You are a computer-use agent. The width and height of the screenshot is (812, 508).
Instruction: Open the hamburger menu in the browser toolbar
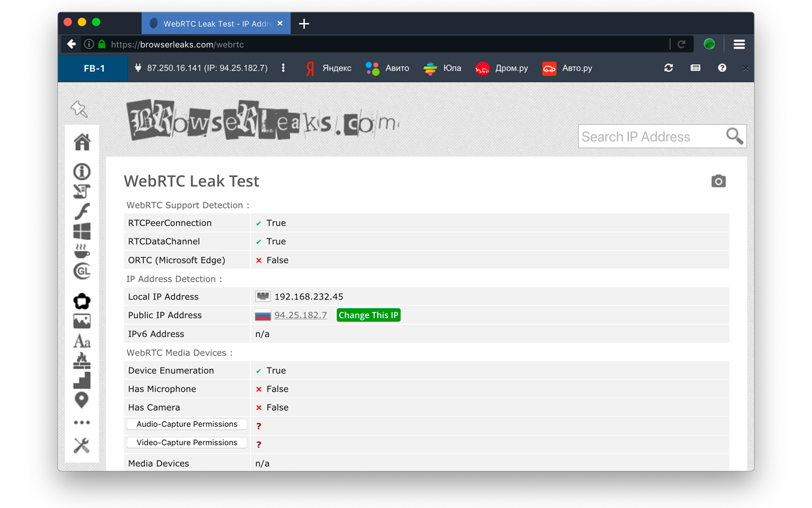[739, 44]
